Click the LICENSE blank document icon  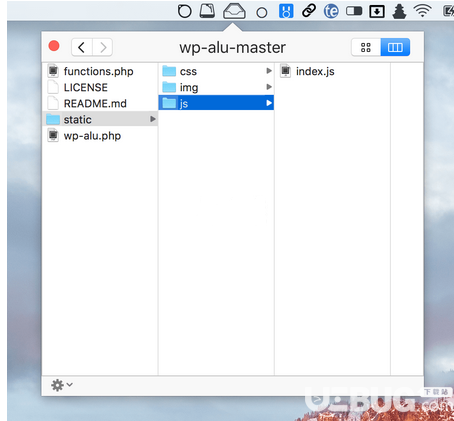pos(53,87)
